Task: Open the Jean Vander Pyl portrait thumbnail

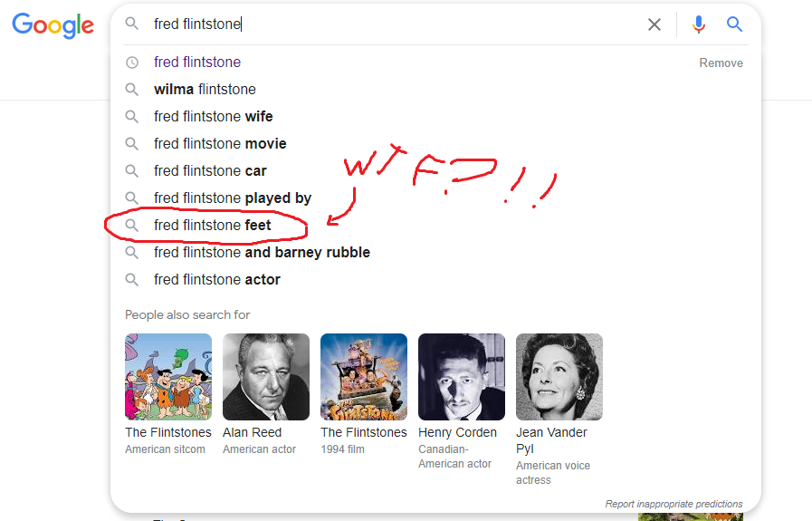Action: (559, 377)
